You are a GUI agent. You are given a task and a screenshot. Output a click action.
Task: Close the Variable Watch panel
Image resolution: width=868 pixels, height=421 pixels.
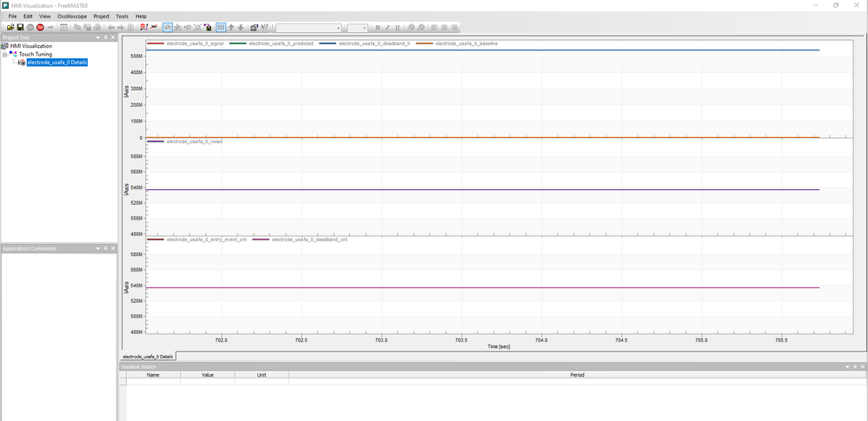pos(863,366)
